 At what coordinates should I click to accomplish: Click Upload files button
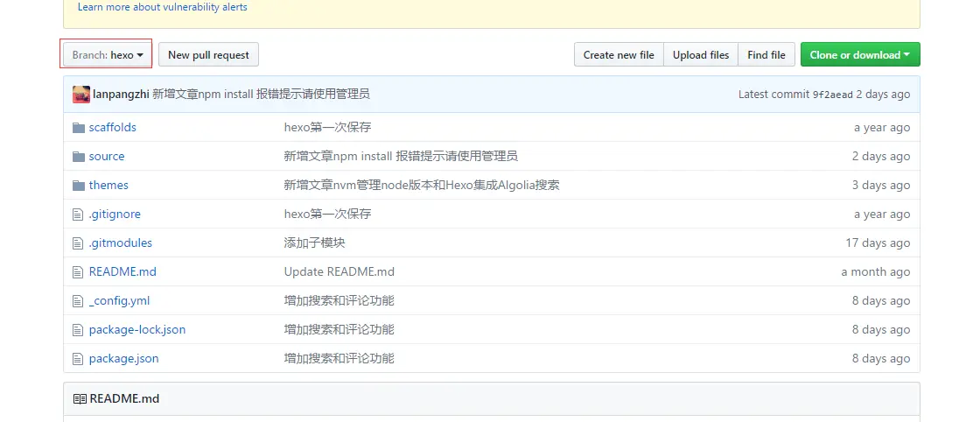coord(701,55)
